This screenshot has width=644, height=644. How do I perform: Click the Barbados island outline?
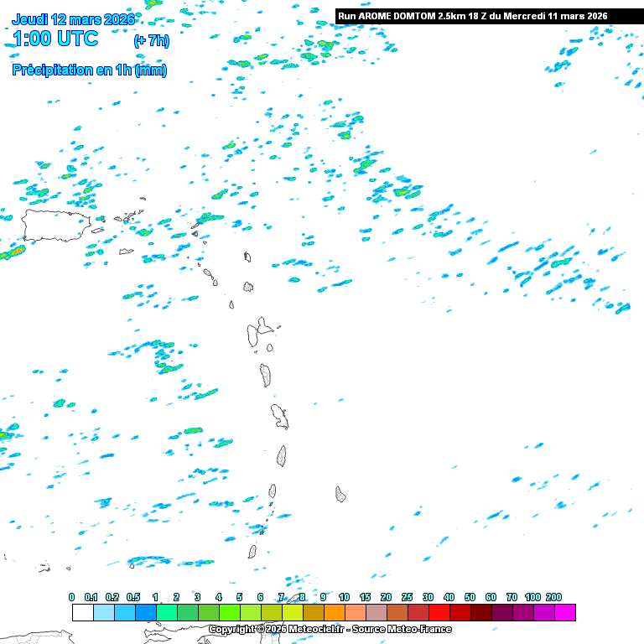point(340,494)
